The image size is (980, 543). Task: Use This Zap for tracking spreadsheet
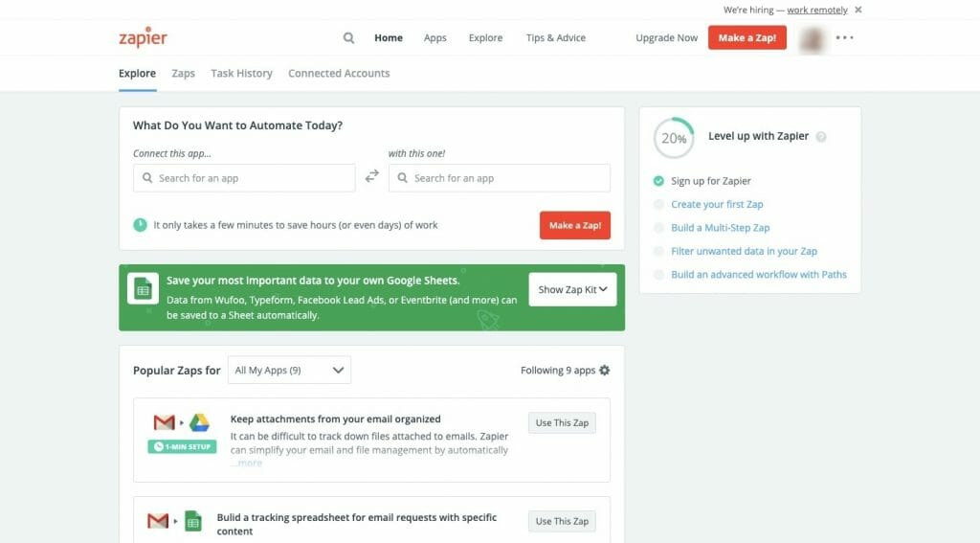[x=562, y=521]
